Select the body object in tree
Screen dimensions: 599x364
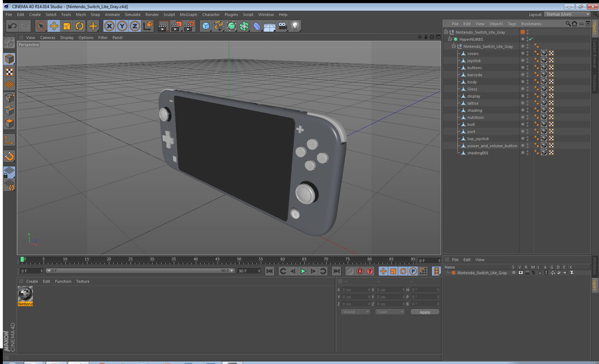pos(472,82)
